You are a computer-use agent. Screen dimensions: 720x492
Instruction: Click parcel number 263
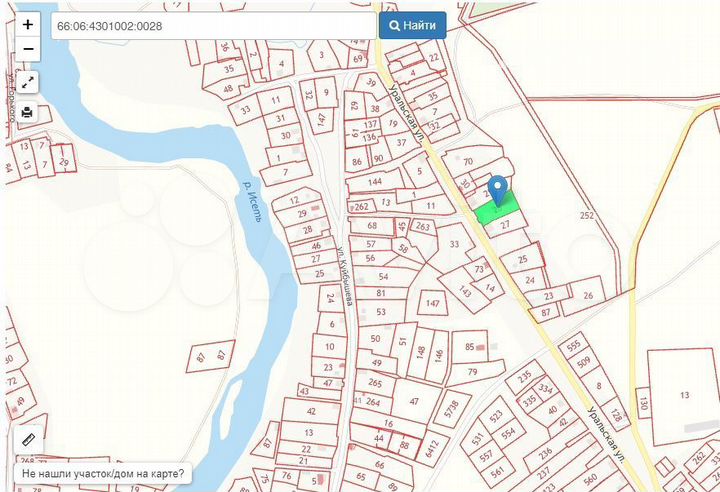[422, 227]
